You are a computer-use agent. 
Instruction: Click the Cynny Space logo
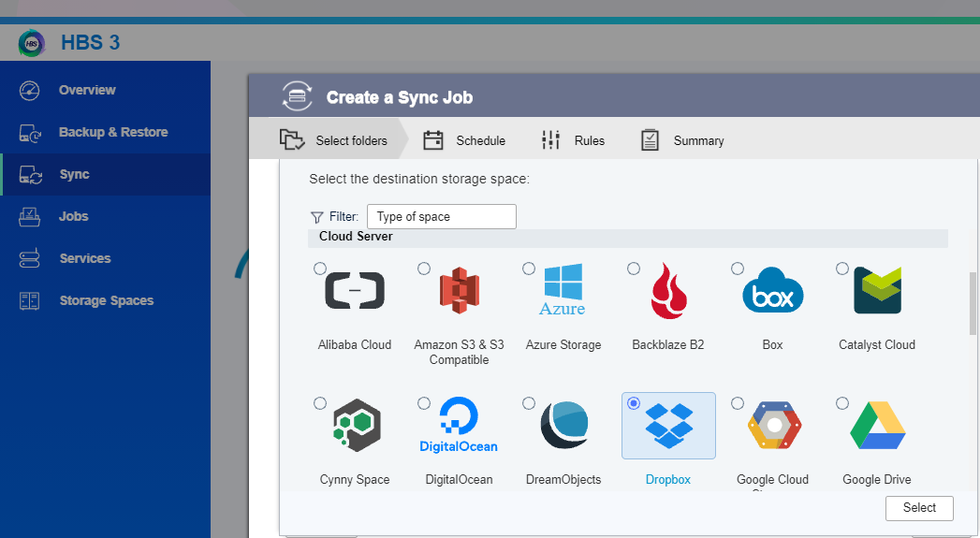coord(357,425)
